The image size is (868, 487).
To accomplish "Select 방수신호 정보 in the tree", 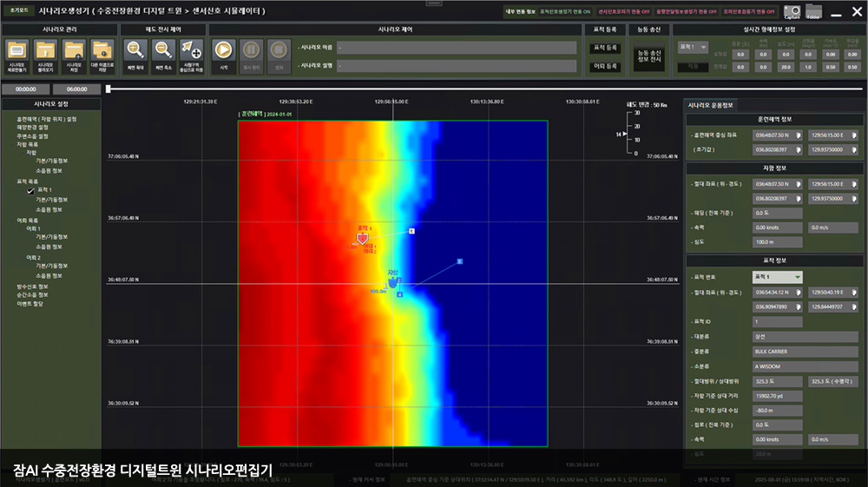I will [32, 286].
